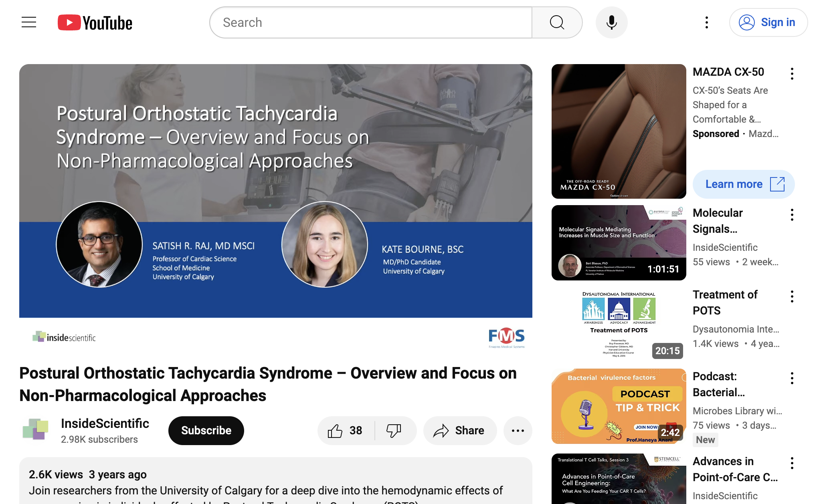
Task: Click the 2.6K views text
Action: [x=56, y=475]
